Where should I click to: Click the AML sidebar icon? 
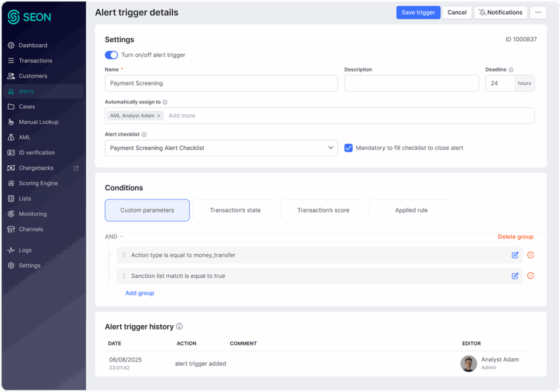[x=11, y=137]
